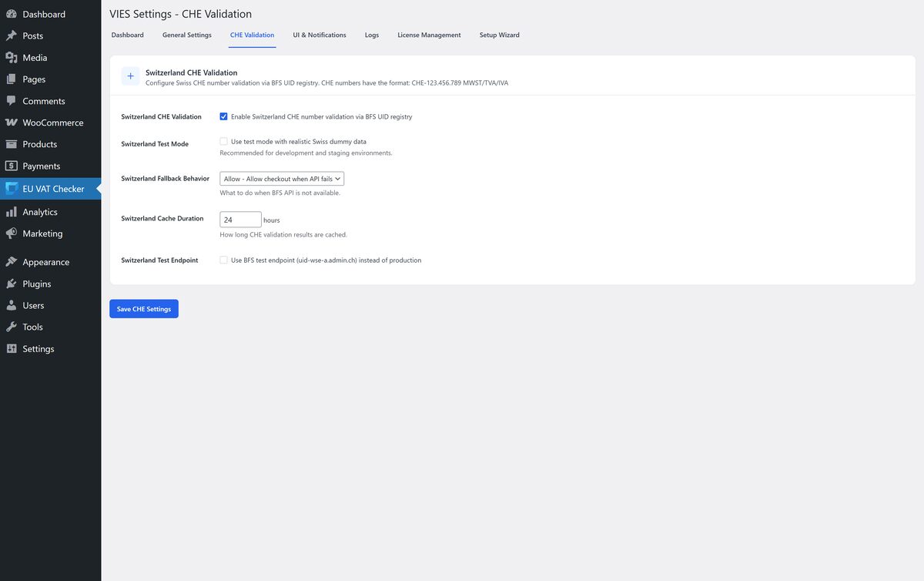This screenshot has height=581, width=924.
Task: Click the Save CHE Settings button
Action: click(144, 309)
